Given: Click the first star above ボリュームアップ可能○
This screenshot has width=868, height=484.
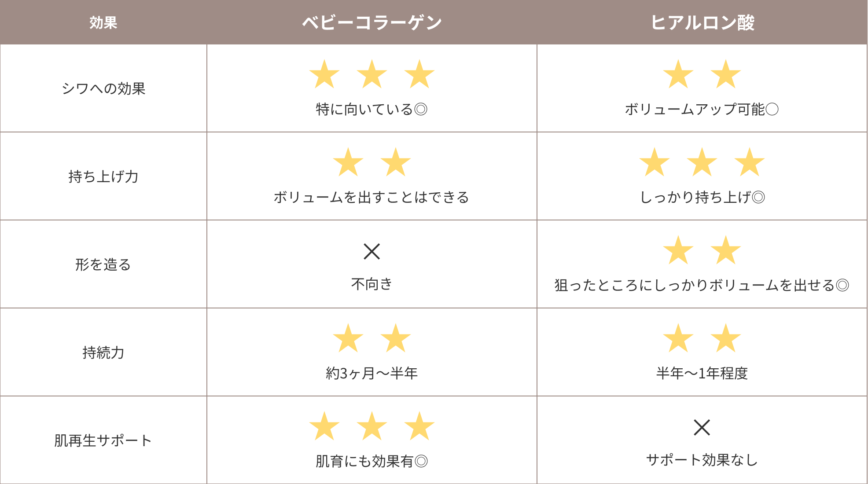Looking at the screenshot, I should pyautogui.click(x=678, y=74).
